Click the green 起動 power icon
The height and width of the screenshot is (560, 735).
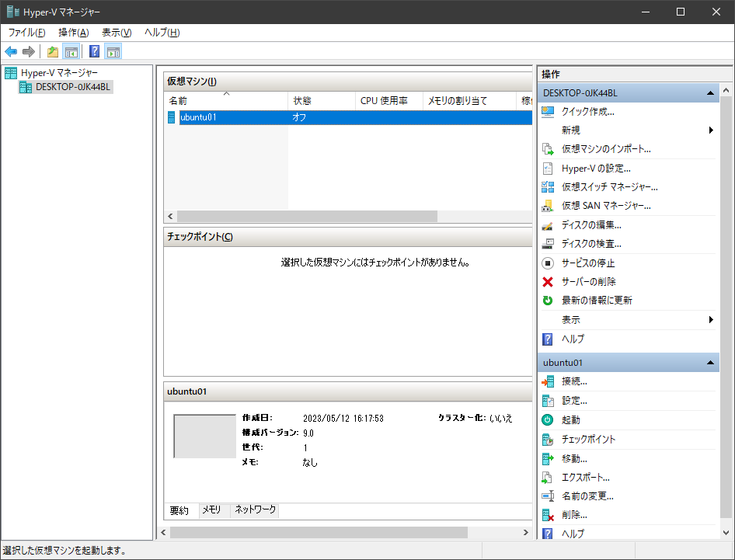point(548,420)
